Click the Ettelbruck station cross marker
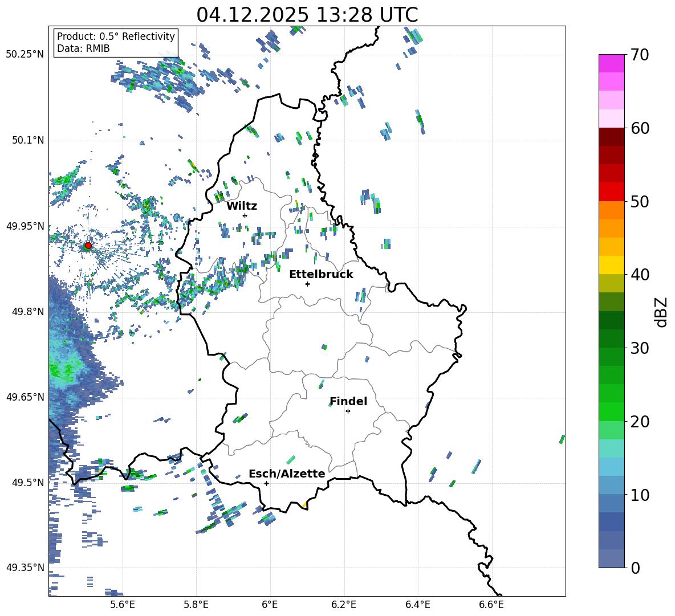675x616 pixels. pos(307,284)
